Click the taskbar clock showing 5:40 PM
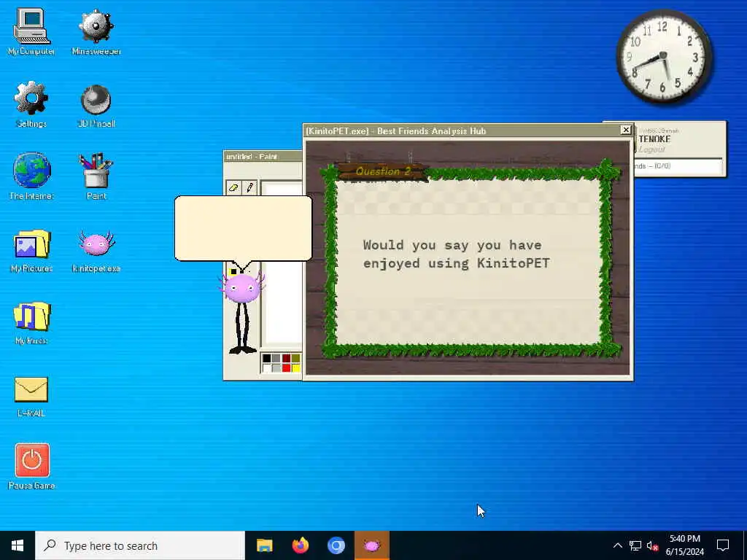This screenshot has width=747, height=560. pos(684,545)
